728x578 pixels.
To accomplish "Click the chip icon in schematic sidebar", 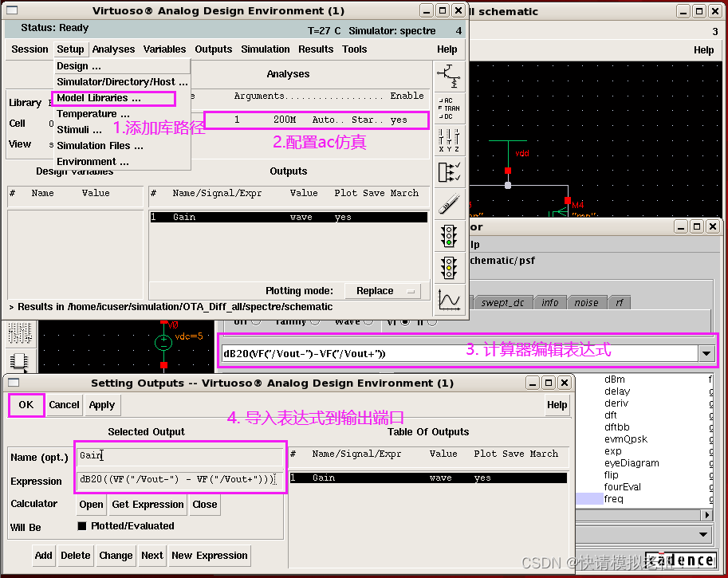I will pos(19,362).
